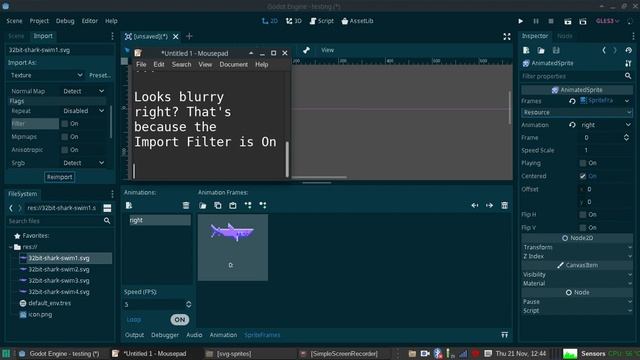Paste an animation frame
This screenshot has height=360, width=640.
(x=233, y=205)
